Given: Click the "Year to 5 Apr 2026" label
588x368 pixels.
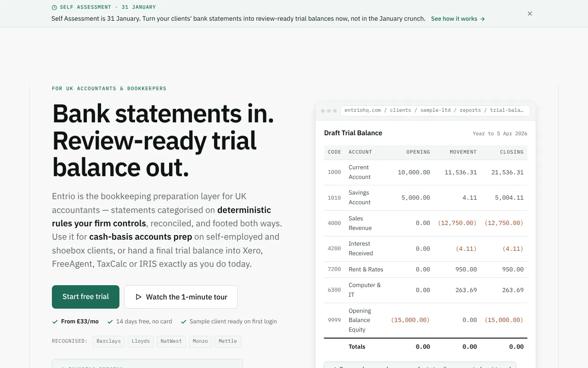Looking at the screenshot, I should tap(500, 133).
